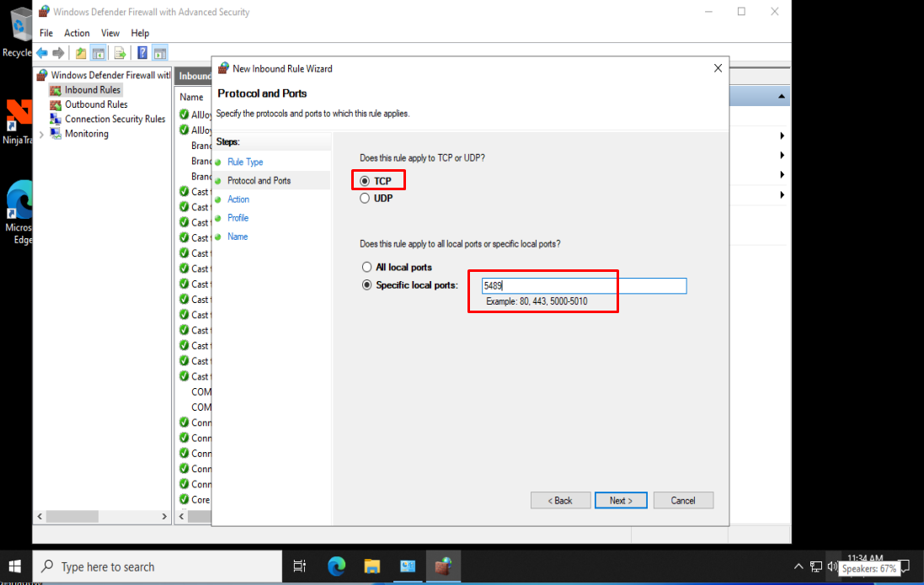Cancel the New Inbound Rule Wizard
924x585 pixels.
coord(683,500)
